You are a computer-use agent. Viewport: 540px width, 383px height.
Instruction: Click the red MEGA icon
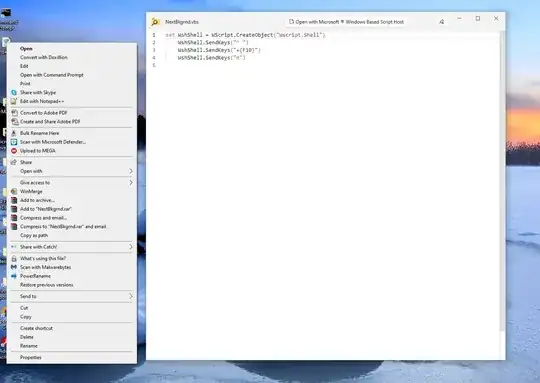[x=14, y=151]
